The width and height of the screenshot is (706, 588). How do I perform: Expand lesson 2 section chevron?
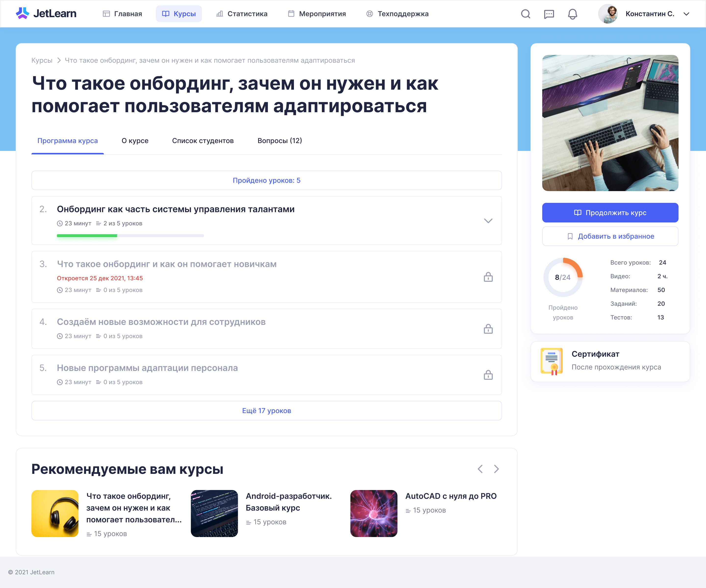[x=488, y=221]
